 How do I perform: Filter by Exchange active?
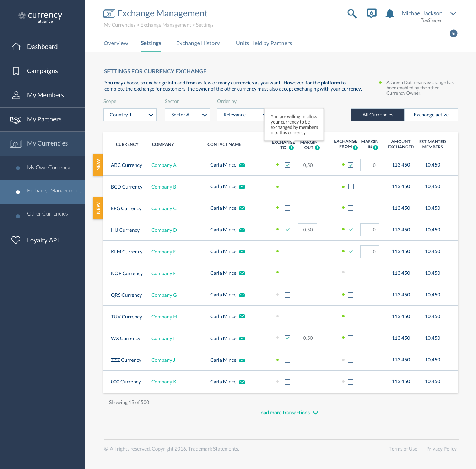431,115
